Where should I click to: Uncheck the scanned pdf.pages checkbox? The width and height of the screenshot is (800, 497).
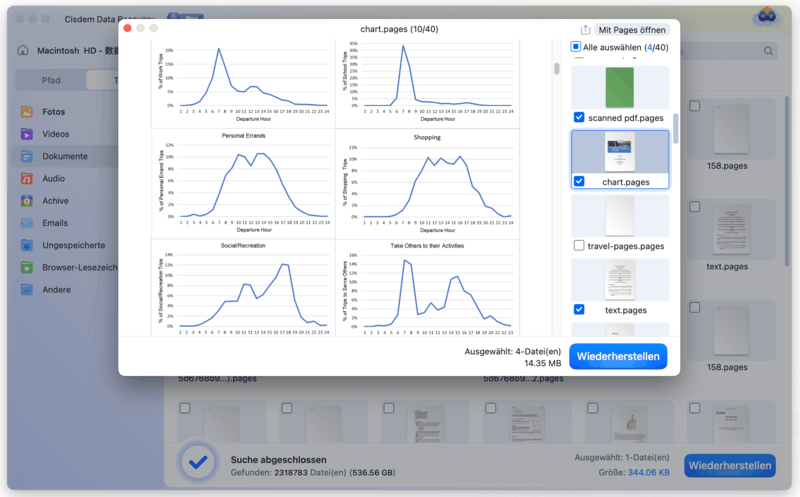coord(579,117)
